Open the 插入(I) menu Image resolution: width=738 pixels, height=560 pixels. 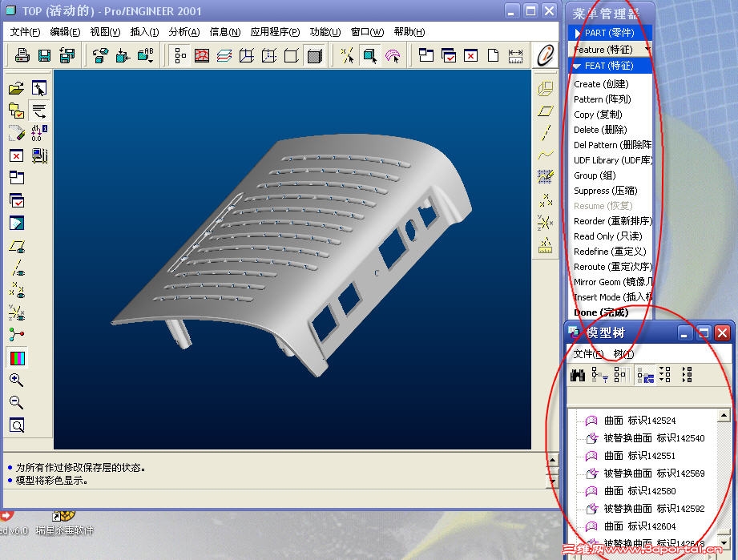[144, 32]
